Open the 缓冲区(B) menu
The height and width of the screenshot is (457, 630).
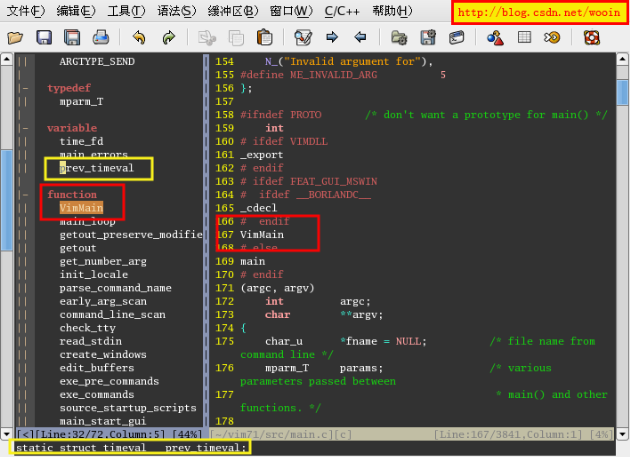click(x=233, y=11)
